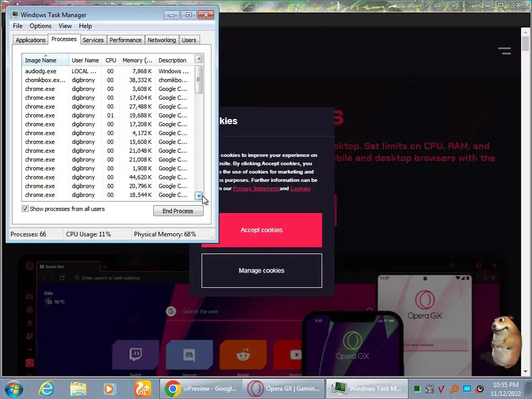The image size is (532, 399).
Task: Open the Windows Start orb
Action: 14,389
